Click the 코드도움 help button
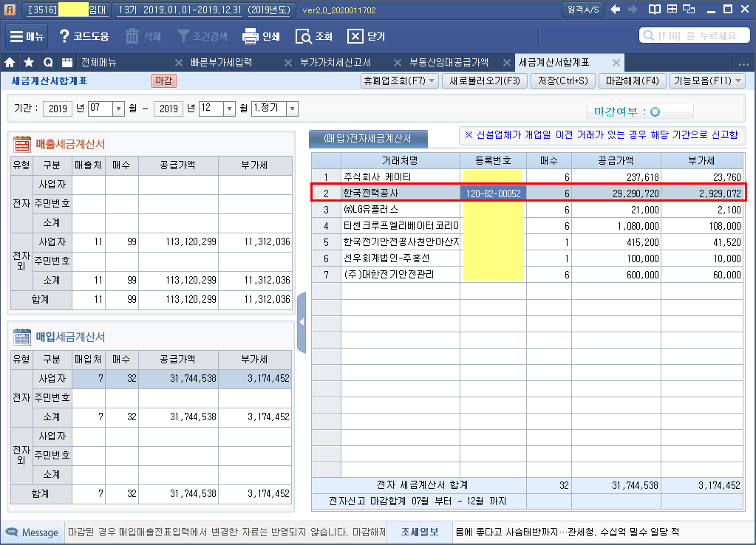This screenshot has width=756, height=545. pyautogui.click(x=84, y=36)
